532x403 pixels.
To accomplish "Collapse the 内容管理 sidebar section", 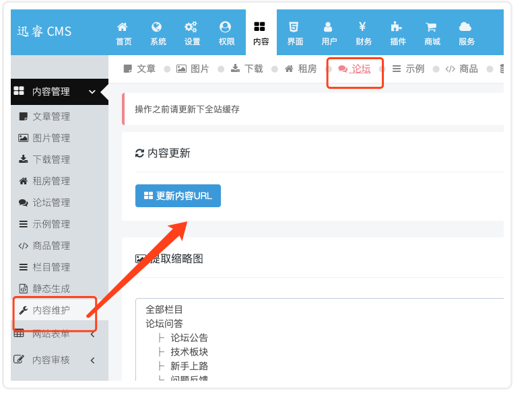I will click(x=92, y=91).
